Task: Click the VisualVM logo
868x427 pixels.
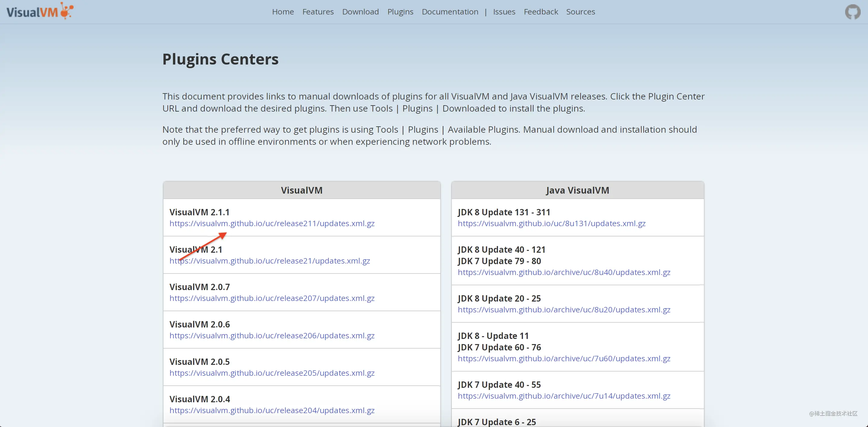Action: pyautogui.click(x=40, y=11)
